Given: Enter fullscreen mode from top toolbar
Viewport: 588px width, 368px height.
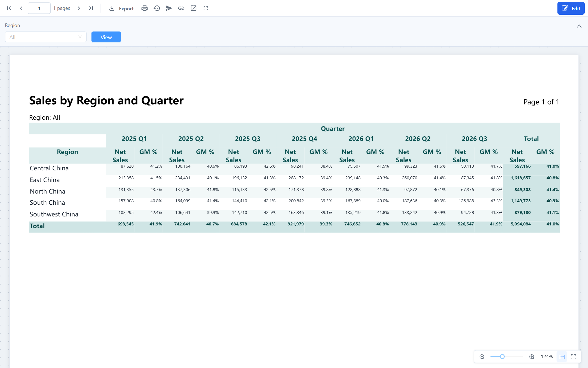Looking at the screenshot, I should coord(206,8).
